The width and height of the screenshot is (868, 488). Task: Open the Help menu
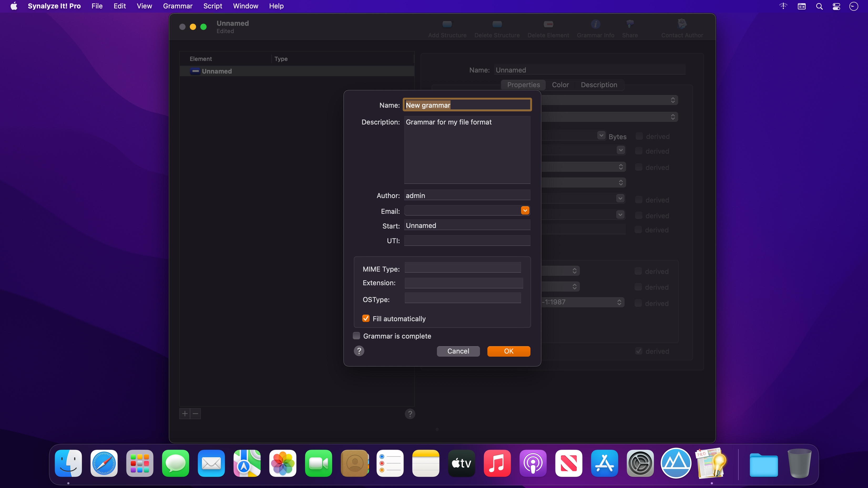click(276, 6)
